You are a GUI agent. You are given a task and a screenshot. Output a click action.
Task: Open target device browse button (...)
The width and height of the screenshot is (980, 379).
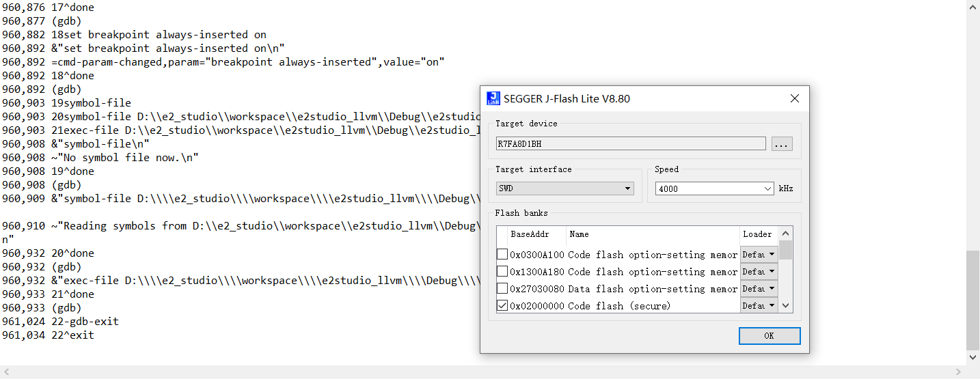click(782, 143)
